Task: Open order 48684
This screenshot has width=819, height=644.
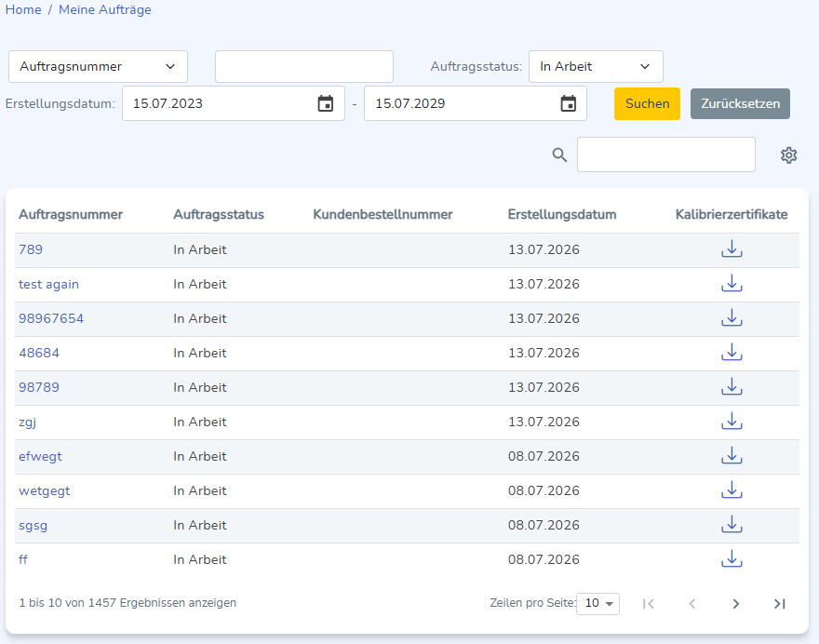Action: pyautogui.click(x=39, y=353)
